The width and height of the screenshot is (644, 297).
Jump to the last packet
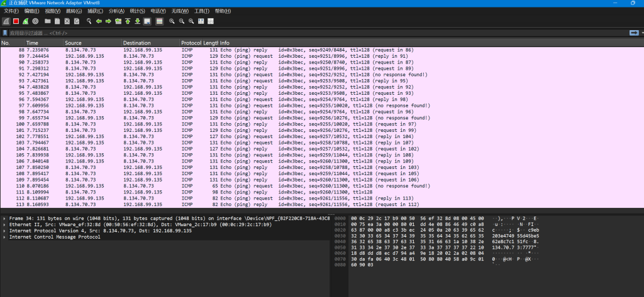click(x=137, y=21)
